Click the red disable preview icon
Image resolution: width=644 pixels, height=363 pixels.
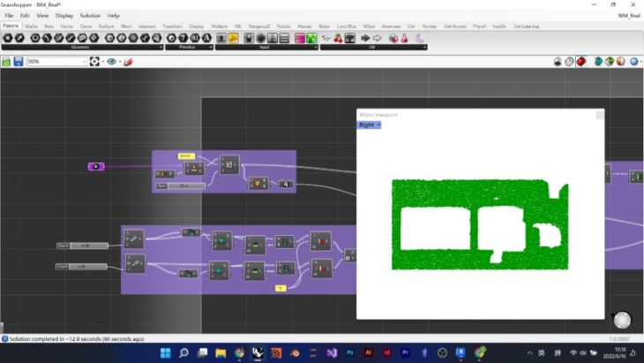point(581,62)
